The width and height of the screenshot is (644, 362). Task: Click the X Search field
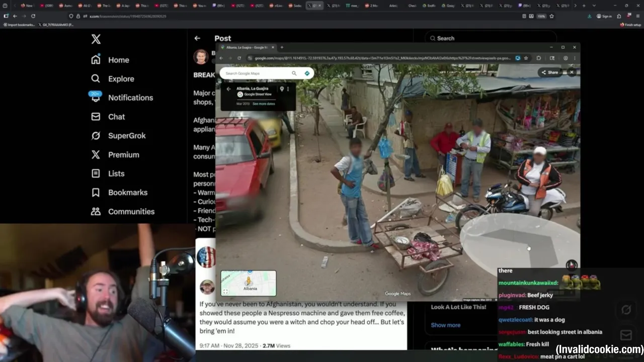point(491,38)
